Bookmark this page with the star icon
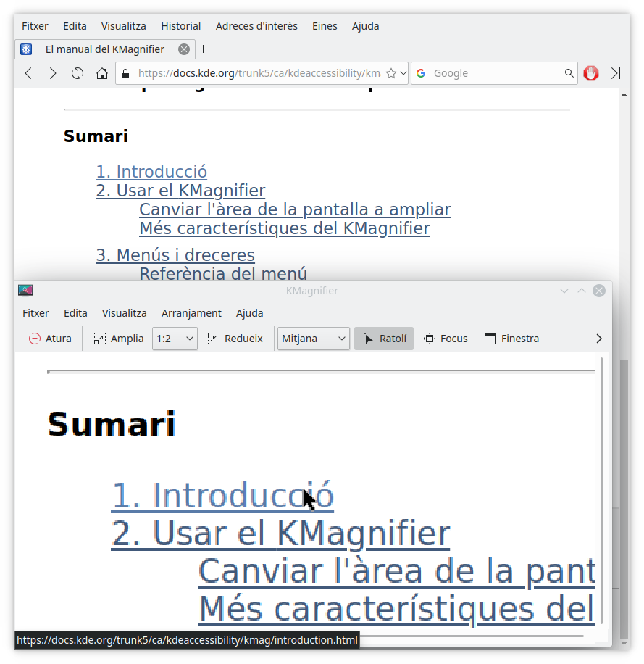This screenshot has width=644, height=664. click(391, 73)
